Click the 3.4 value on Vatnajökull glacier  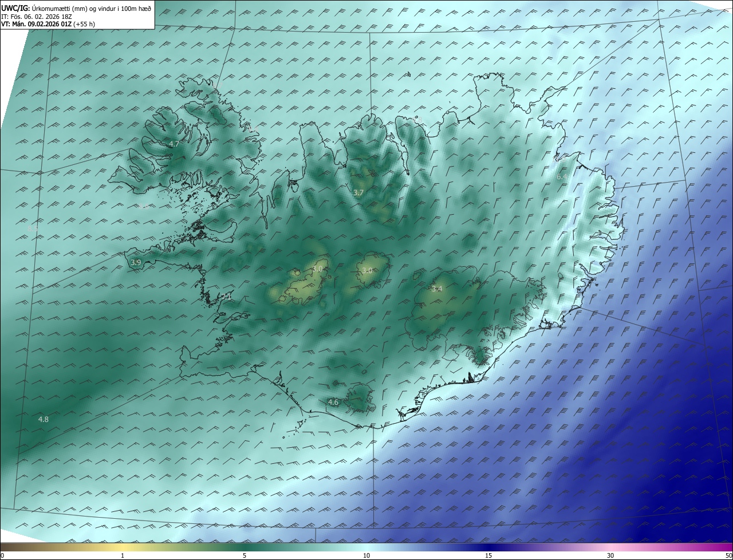point(438,289)
